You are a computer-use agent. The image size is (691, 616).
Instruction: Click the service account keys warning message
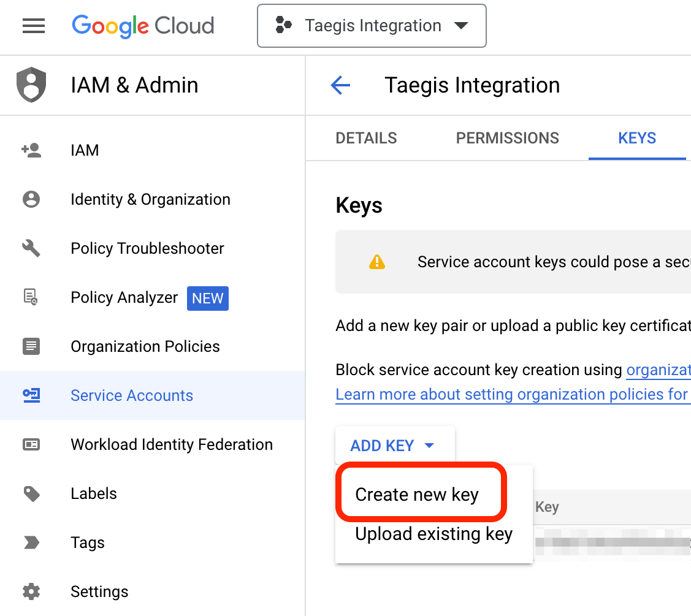click(x=554, y=262)
